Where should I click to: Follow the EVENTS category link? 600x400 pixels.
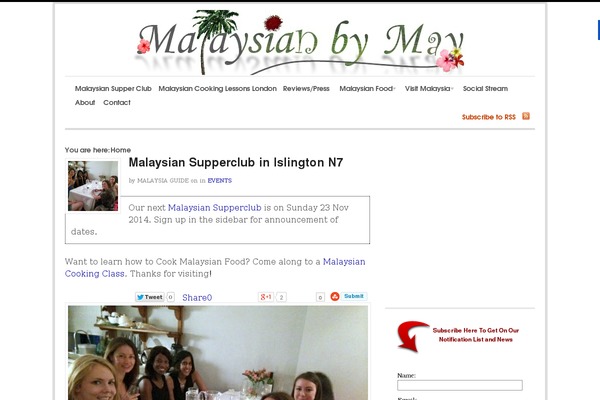click(220, 181)
